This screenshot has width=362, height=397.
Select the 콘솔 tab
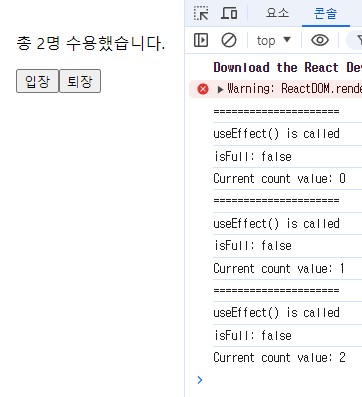(x=326, y=14)
